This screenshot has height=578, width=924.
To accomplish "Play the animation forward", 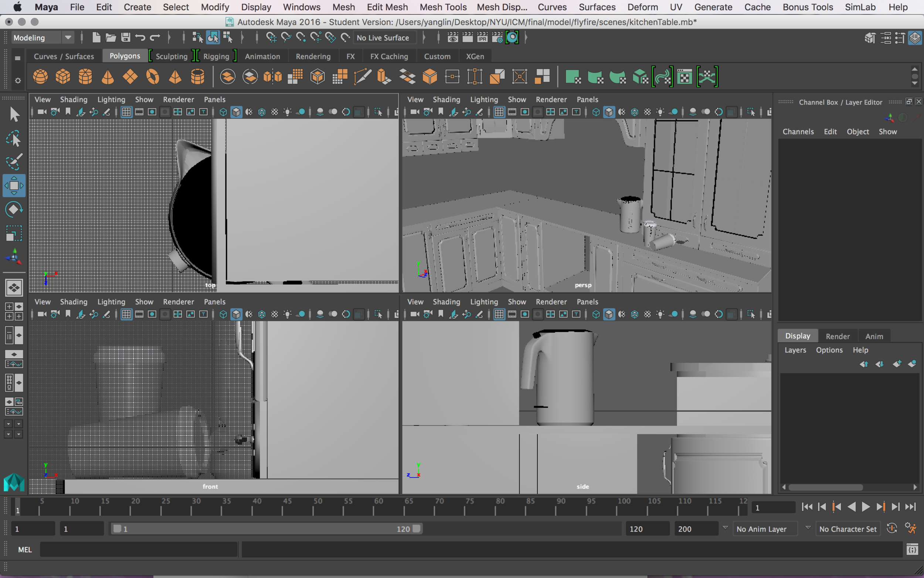I will 866,507.
